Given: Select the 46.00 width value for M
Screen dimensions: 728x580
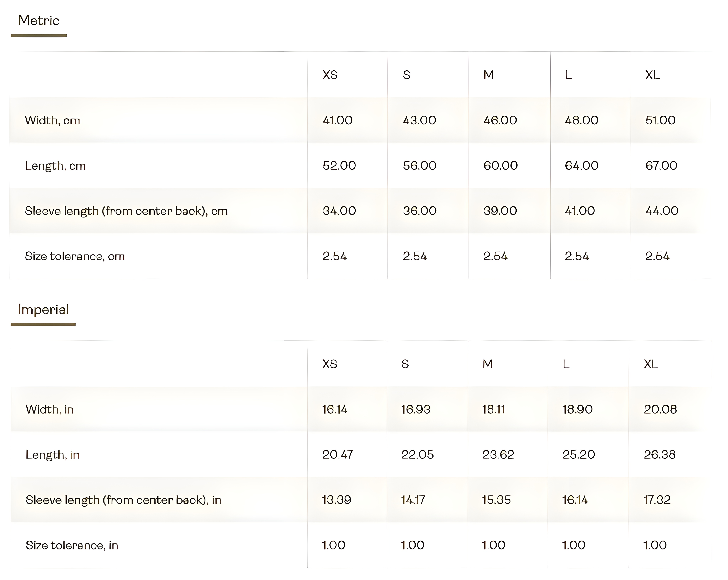Looking at the screenshot, I should tap(500, 120).
